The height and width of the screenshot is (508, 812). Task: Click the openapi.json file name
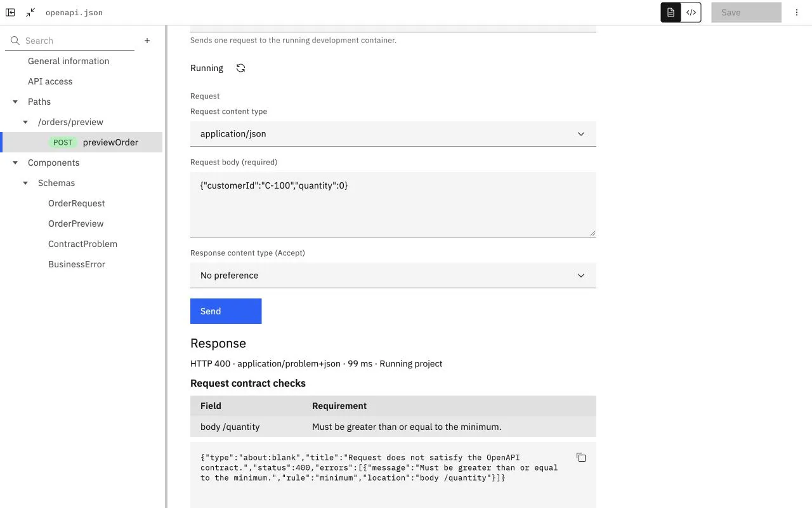74,13
